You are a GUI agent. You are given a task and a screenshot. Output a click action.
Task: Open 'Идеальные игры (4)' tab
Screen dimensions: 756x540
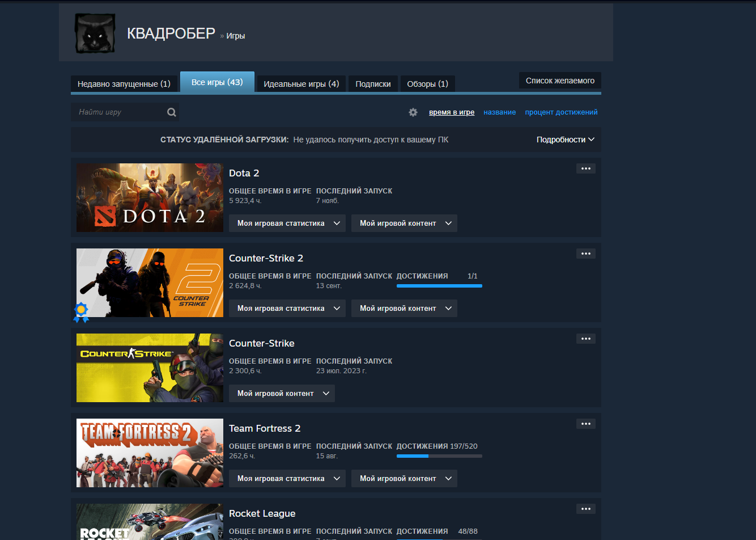[x=301, y=84]
